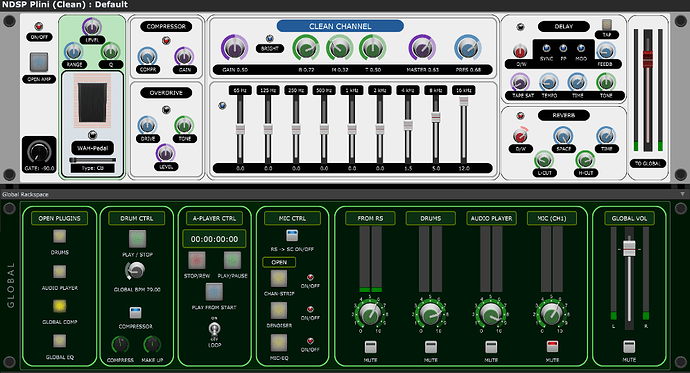The height and width of the screenshot is (373, 690).
Task: Click the 16 kHz EQ fader
Action: point(464,102)
